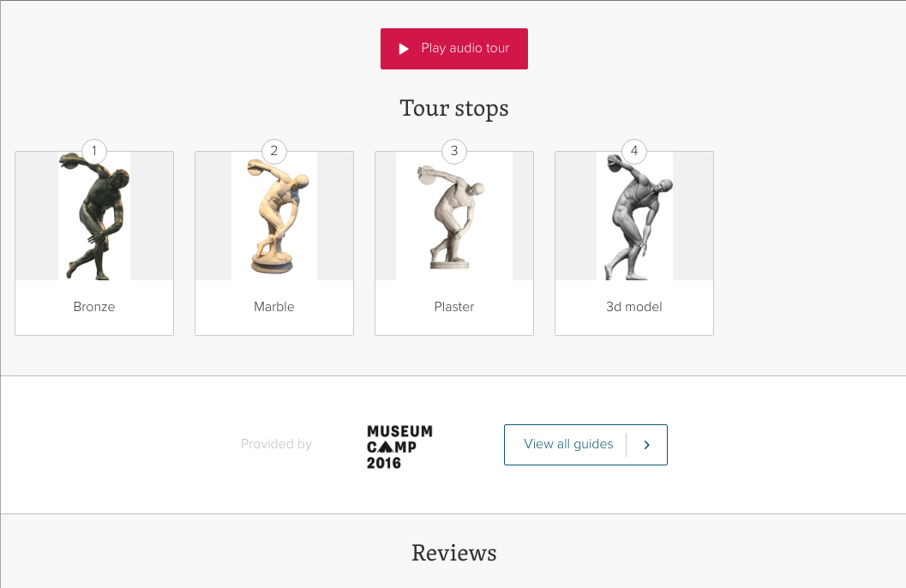Click the Provided by label text

tap(276, 444)
